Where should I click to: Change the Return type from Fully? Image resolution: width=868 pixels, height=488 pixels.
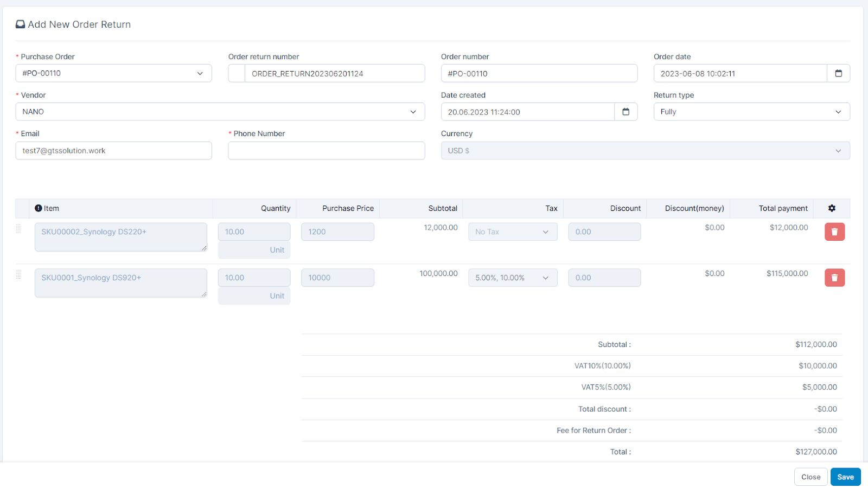click(x=751, y=112)
